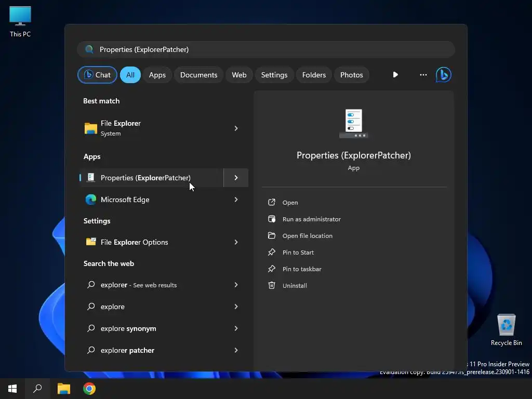Choose Pin to taskbar
This screenshot has height=399, width=532.
[302, 269]
